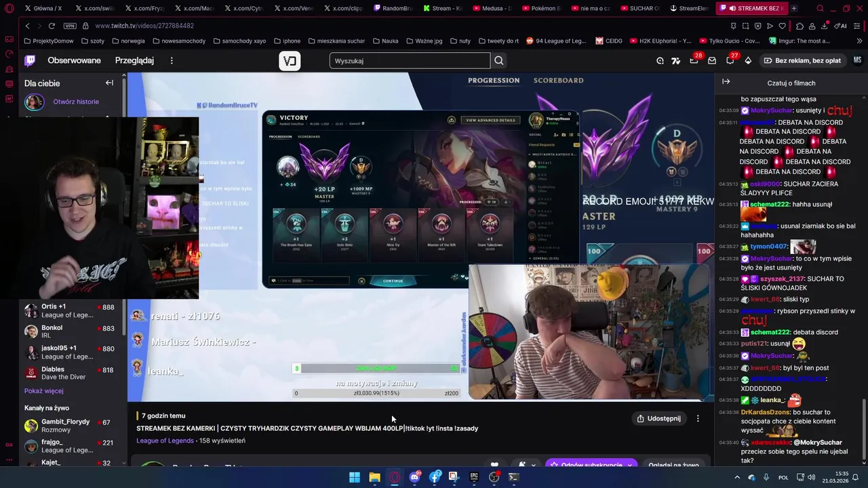Screen dimensions: 868x488
Task: Open Twitch notifications showing badge 27
Action: coord(730,60)
